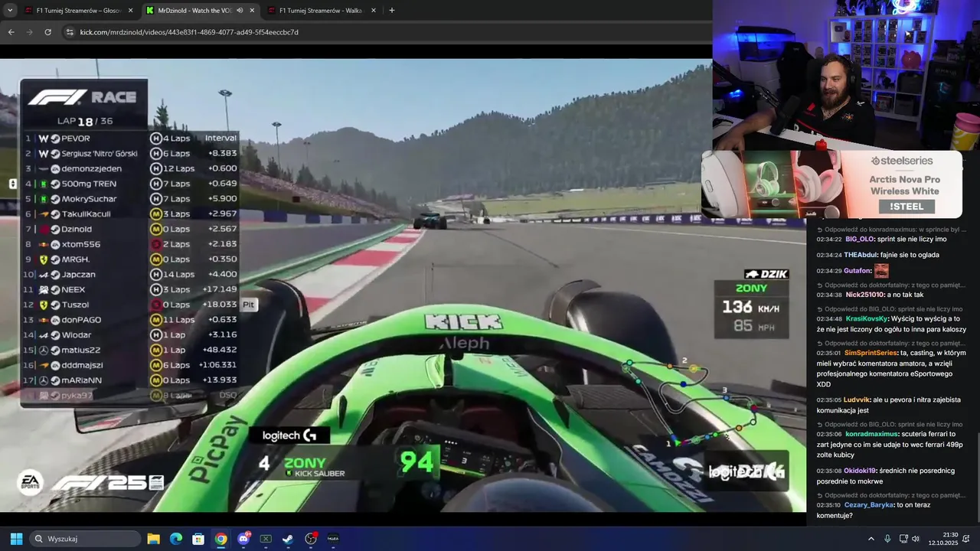
Task: Open Steam from the taskbar
Action: coord(288,539)
